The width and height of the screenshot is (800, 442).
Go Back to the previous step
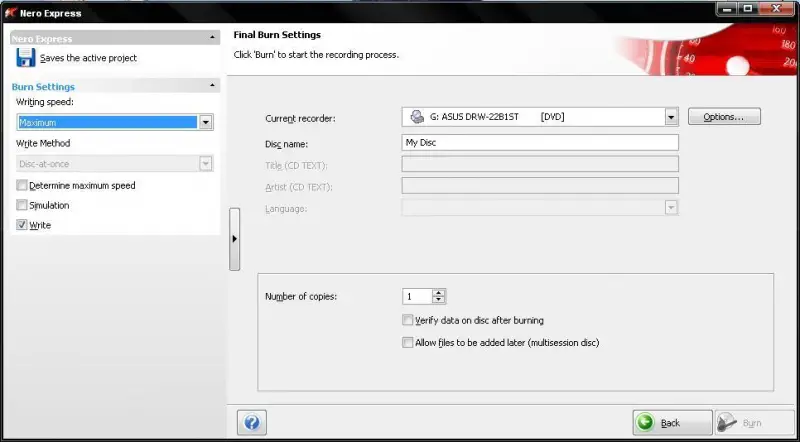(672, 423)
